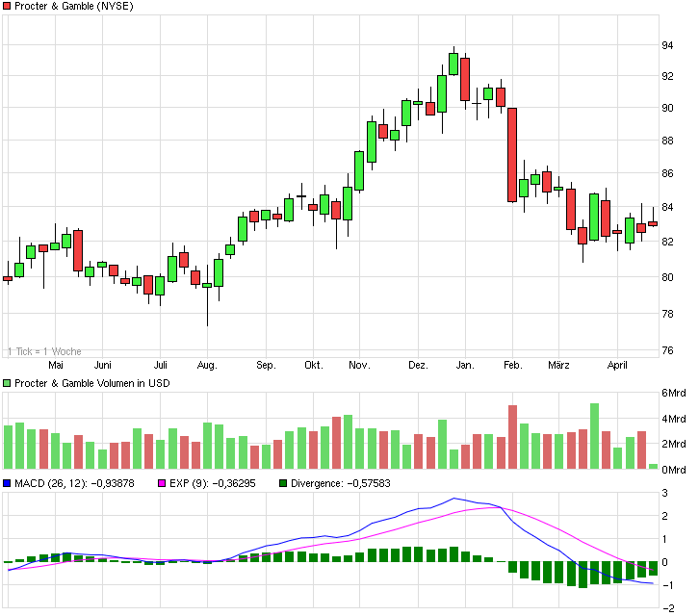699x616 pixels.
Task: Click the blue MACD legend square
Action: point(7,483)
